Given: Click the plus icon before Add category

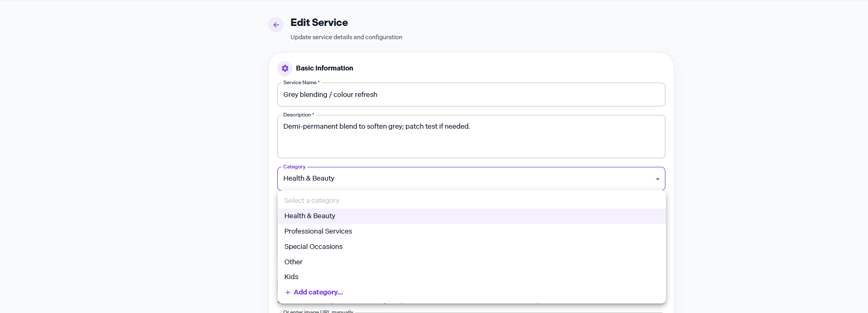Looking at the screenshot, I should coord(288,292).
